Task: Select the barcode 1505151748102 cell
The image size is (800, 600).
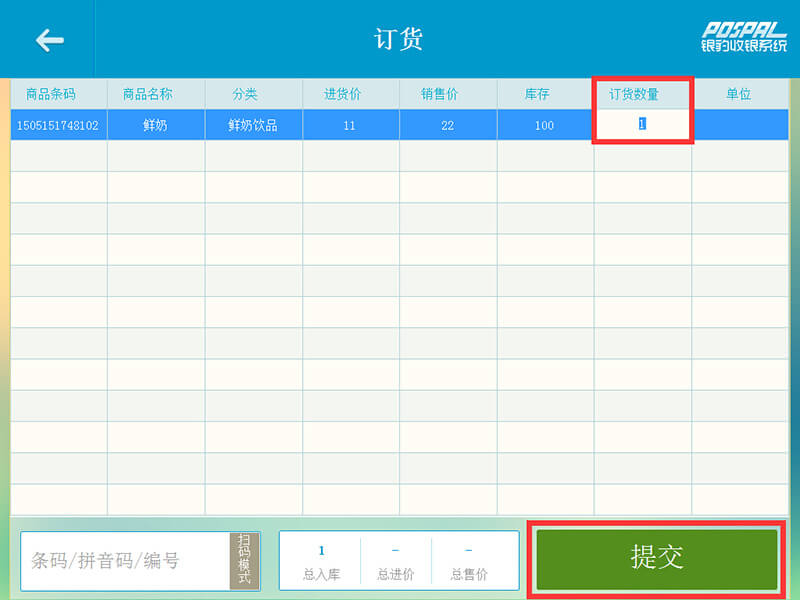Action: (x=58, y=125)
